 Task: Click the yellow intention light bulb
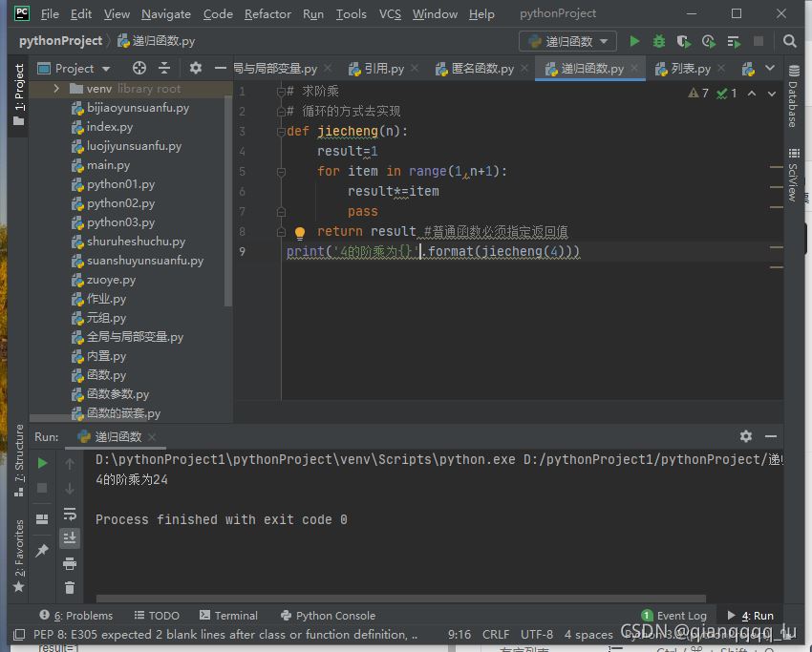point(299,232)
